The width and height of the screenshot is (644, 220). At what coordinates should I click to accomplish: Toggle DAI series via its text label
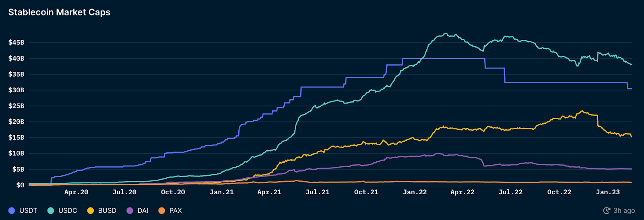click(x=143, y=211)
